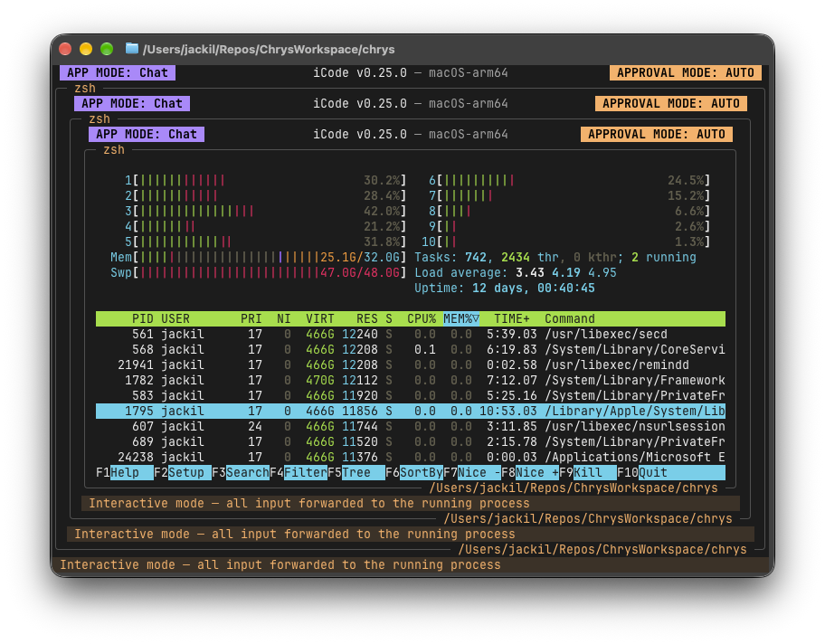Image resolution: width=825 pixels, height=644 pixels.
Task: Sort by the Command column header
Action: click(570, 319)
